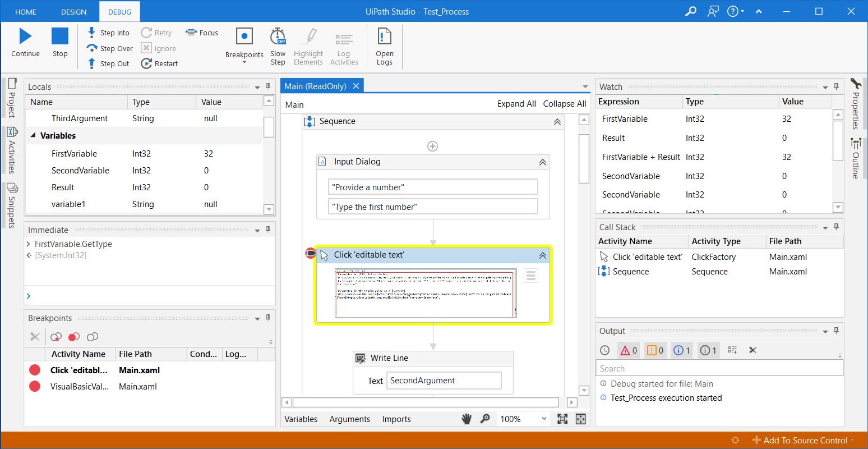This screenshot has width=868, height=449.
Task: Open the Breakpoints dropdown in ribbon
Action: tap(244, 46)
